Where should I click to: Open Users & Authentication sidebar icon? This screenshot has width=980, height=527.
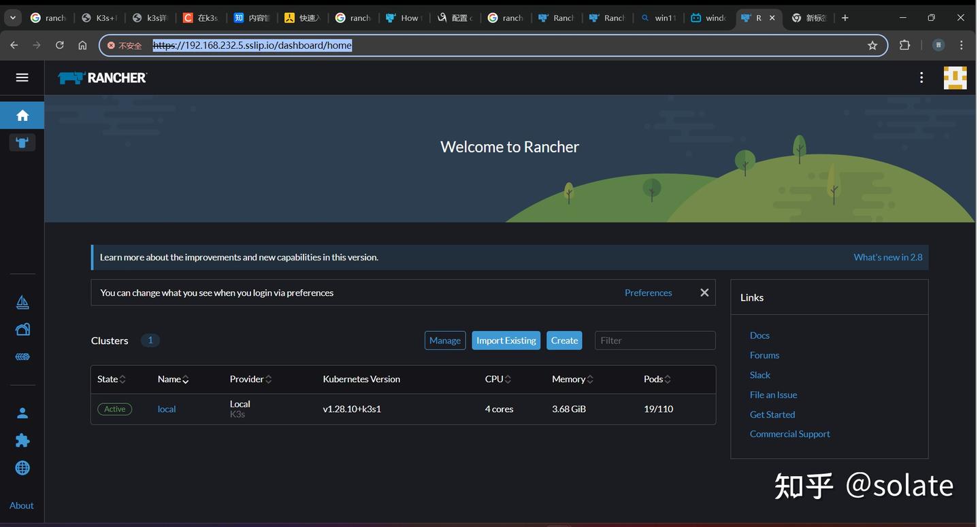point(22,413)
